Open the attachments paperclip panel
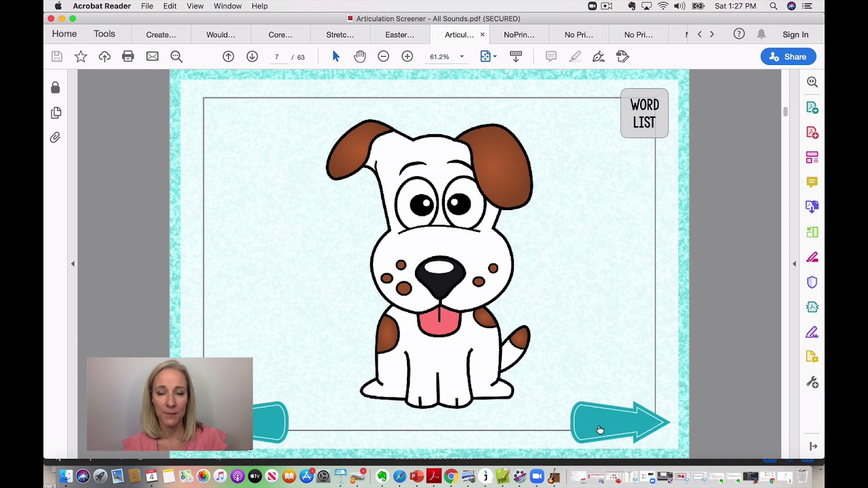Screen dimensions: 868x488 tap(56, 138)
